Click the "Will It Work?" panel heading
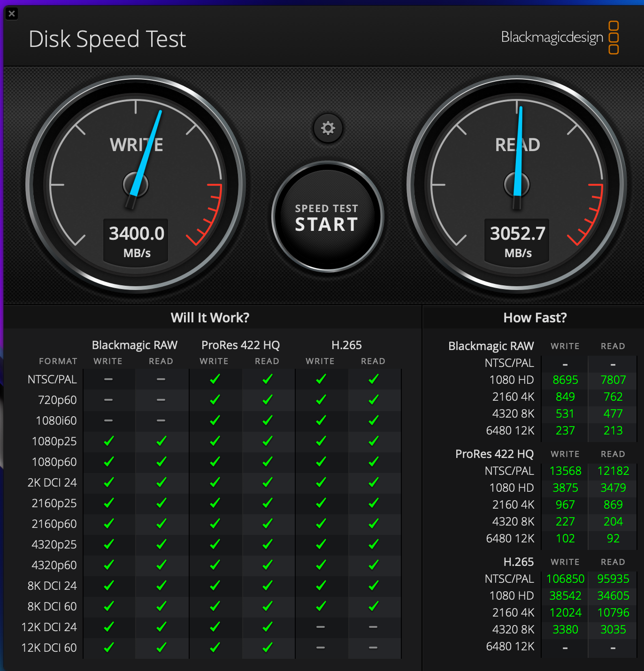 tap(210, 318)
